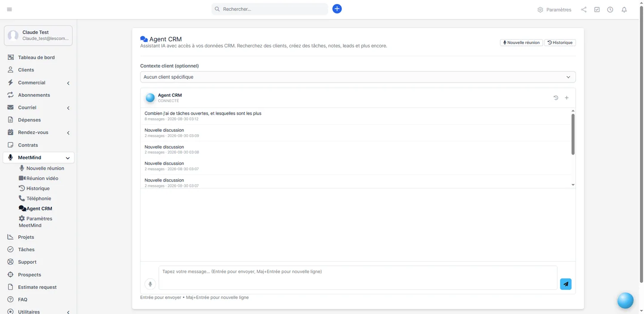Click the voice input microphone button
Screen dimensions: 644x314
click(150, 284)
